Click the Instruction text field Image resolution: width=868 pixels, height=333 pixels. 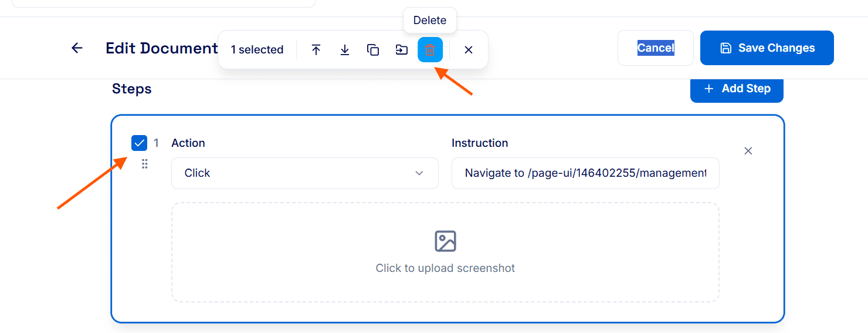pyautogui.click(x=585, y=173)
